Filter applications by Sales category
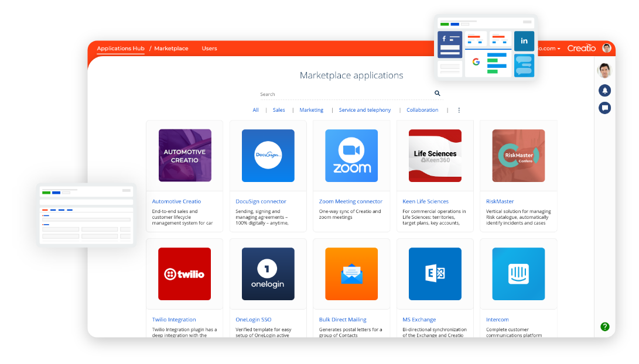Screen dimensions: 639x364 279,110
